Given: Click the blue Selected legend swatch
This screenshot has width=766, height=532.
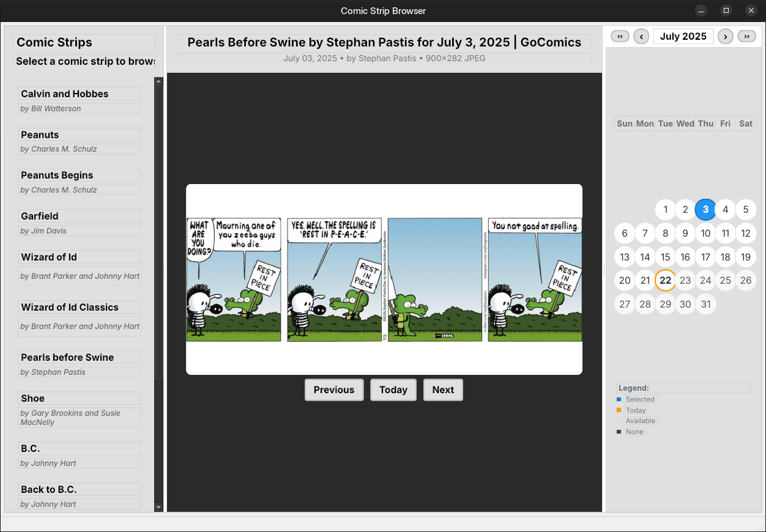Looking at the screenshot, I should click(619, 399).
